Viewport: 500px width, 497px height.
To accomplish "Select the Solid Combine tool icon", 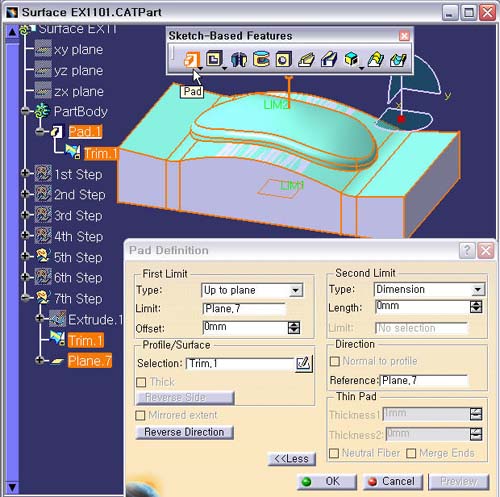I will click(x=351, y=59).
